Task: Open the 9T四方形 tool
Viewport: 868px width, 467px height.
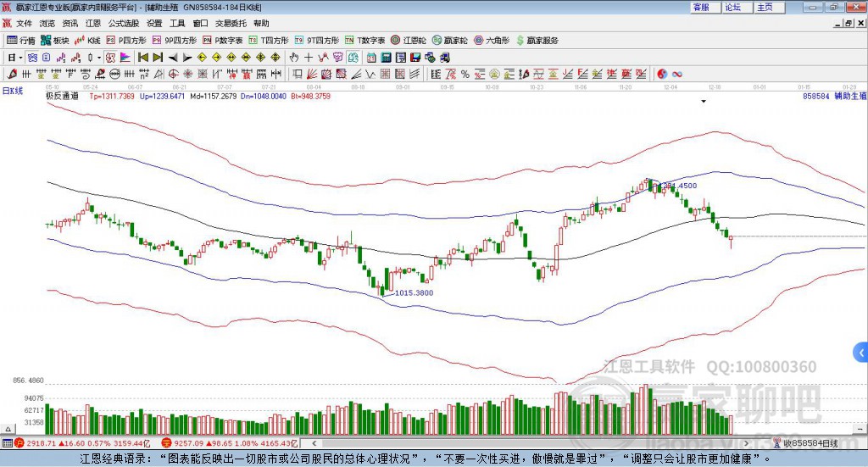Action: click(x=317, y=41)
